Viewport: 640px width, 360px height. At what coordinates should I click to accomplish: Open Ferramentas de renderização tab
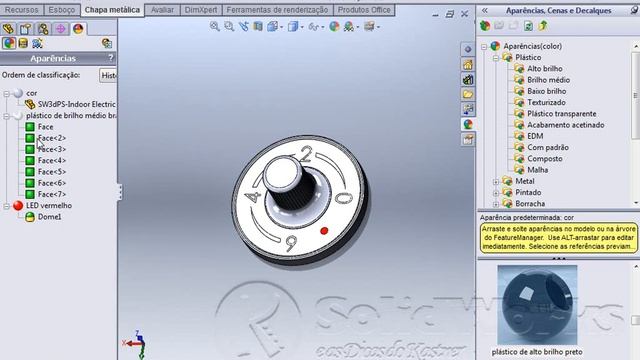277,10
